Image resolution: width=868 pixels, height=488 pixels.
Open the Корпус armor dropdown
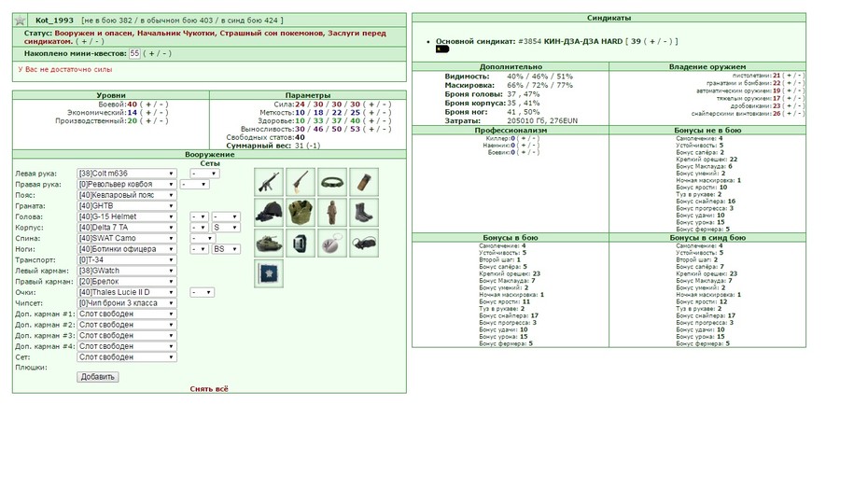(x=127, y=228)
